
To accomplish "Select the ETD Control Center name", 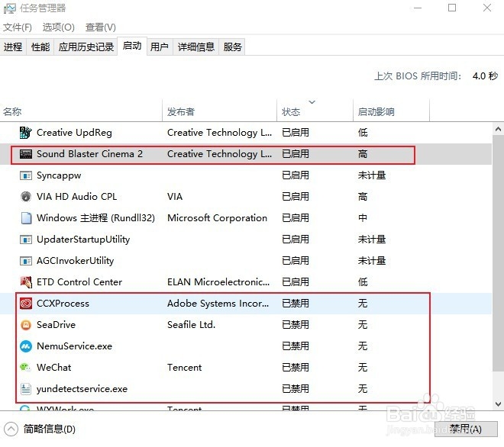I will click(79, 282).
